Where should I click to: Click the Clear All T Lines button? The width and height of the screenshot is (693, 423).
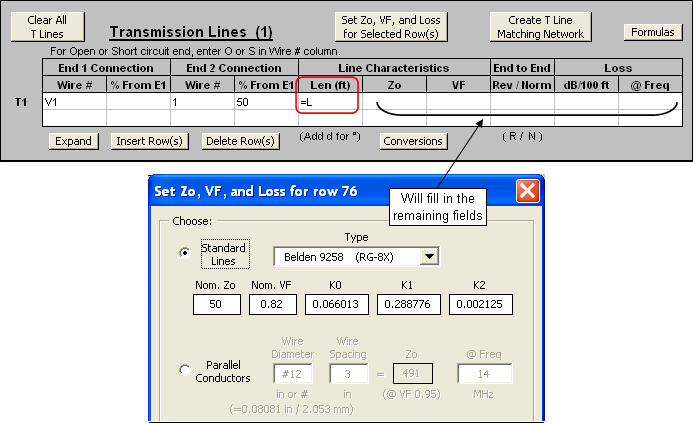[41, 27]
